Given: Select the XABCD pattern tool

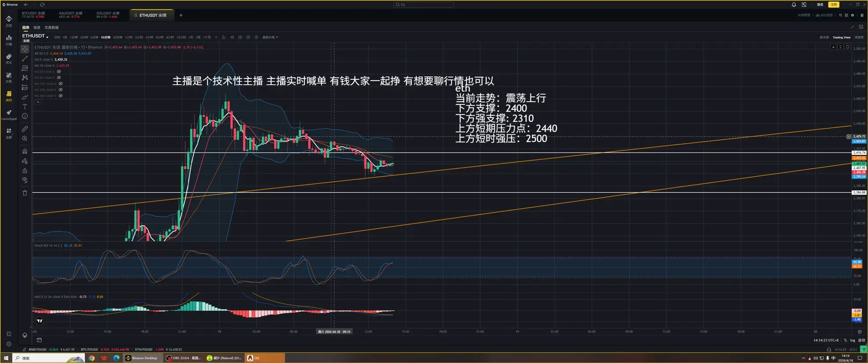Looking at the screenshot, I should (25, 78).
